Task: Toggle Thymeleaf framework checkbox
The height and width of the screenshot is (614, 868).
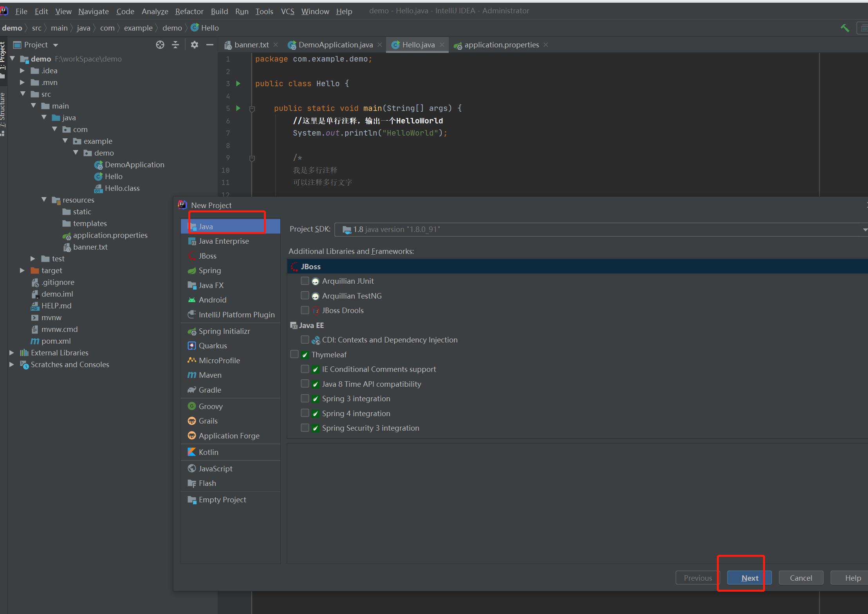Action: click(x=294, y=354)
